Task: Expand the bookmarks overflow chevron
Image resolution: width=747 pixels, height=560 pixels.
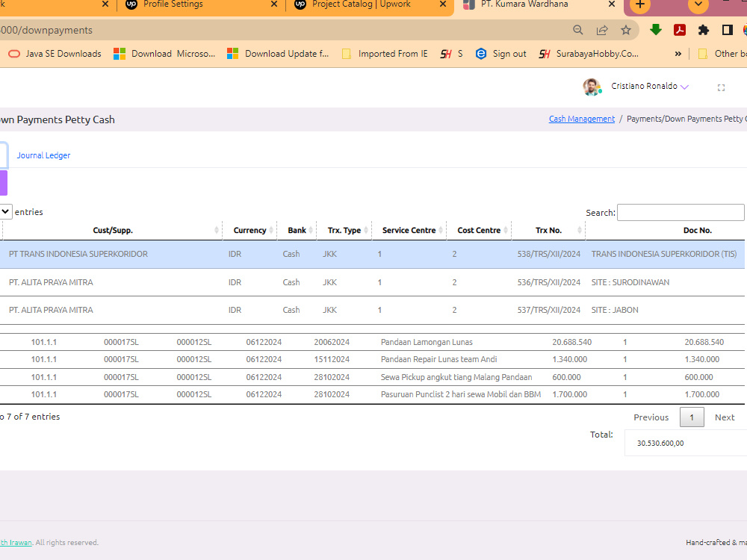Action: [x=678, y=54]
